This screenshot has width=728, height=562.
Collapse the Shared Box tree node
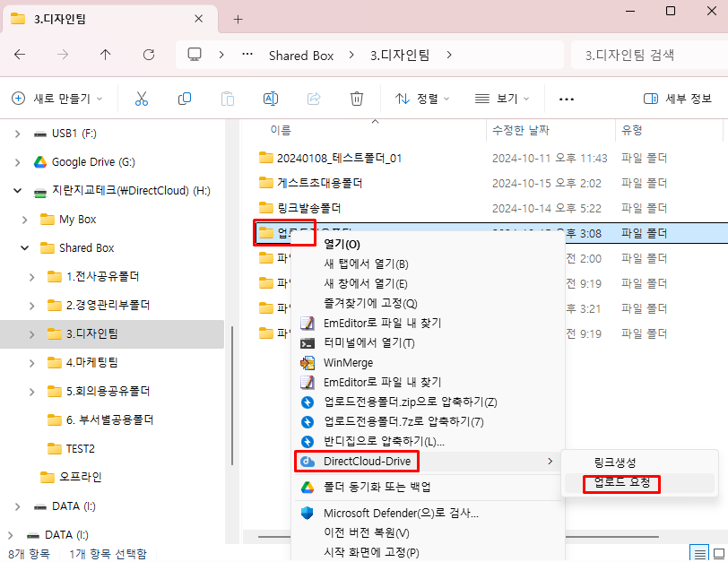click(x=25, y=248)
